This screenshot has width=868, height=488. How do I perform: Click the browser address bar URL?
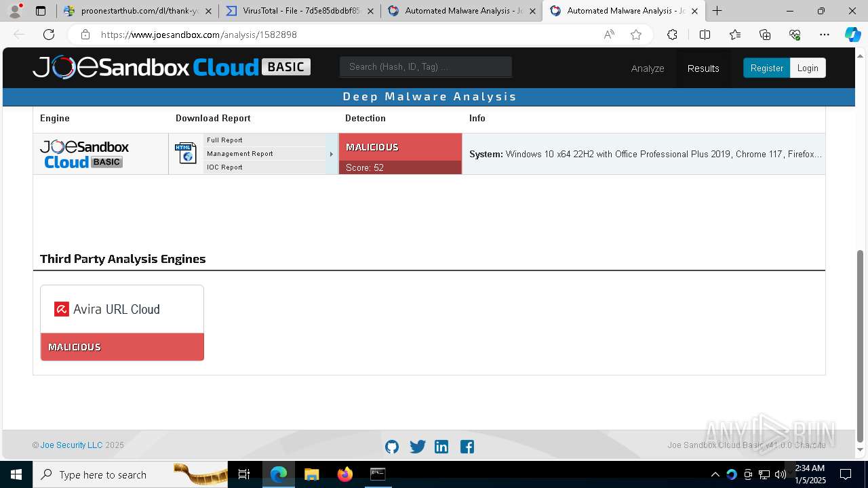199,35
